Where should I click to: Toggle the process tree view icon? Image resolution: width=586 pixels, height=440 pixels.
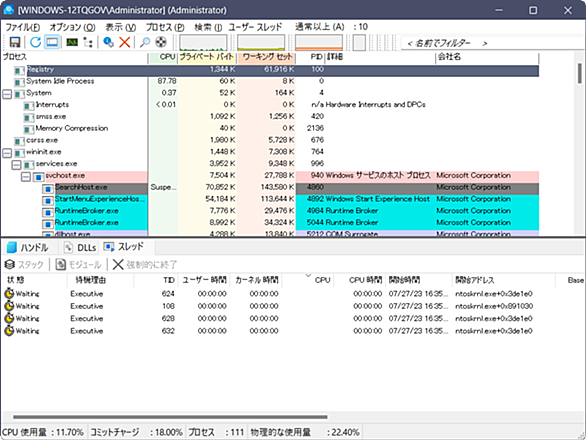point(88,42)
